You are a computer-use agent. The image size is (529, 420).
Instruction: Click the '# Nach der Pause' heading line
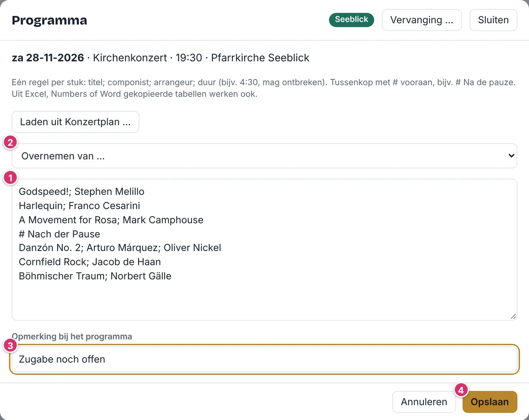click(x=59, y=234)
